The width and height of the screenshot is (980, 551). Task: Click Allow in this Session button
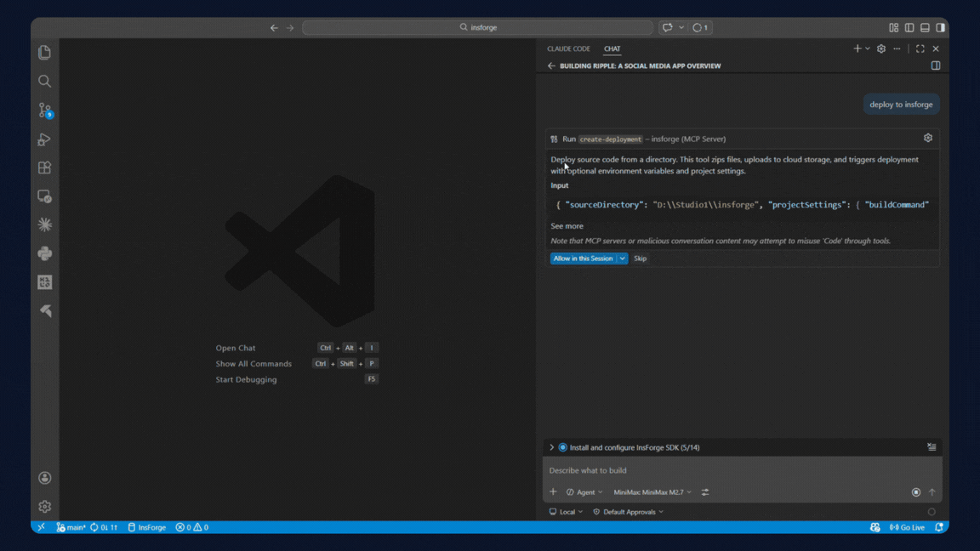pos(583,258)
